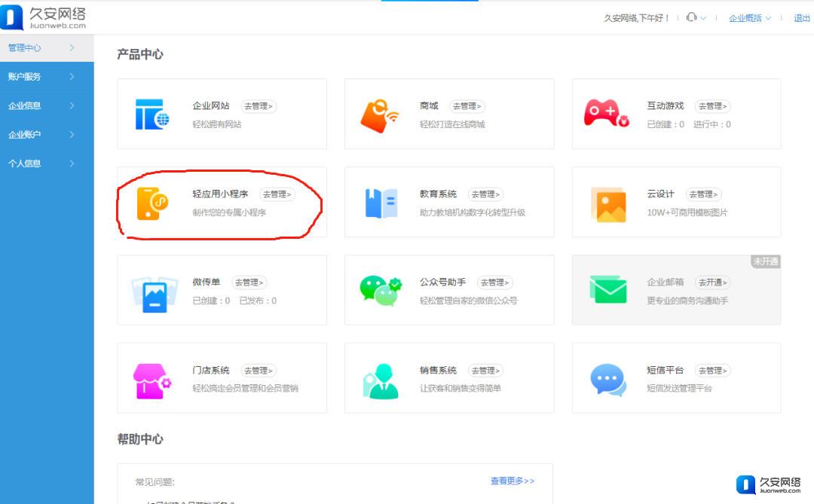Click the text 制作您的专属小程序
814x504 pixels.
(229, 212)
